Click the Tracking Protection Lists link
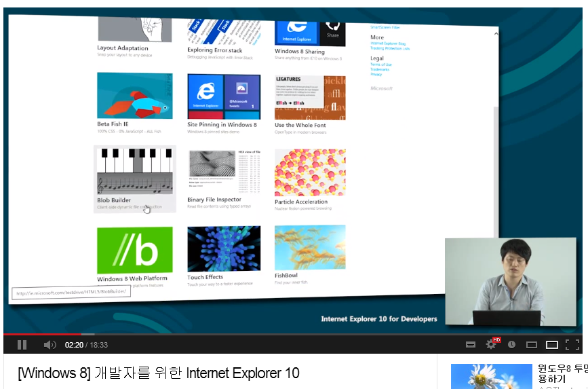588x389 pixels. [x=390, y=48]
